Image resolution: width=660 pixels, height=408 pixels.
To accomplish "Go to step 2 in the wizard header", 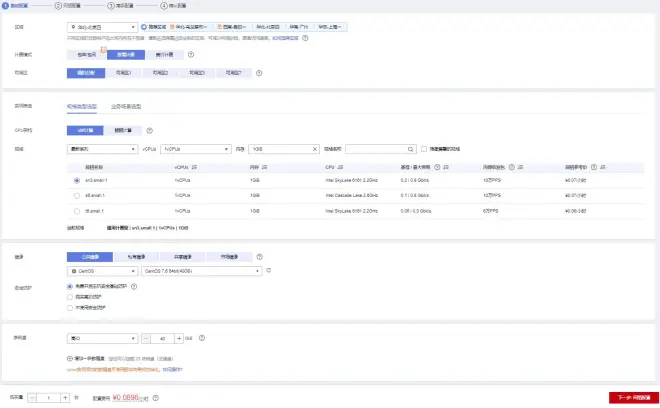I will (68, 6).
